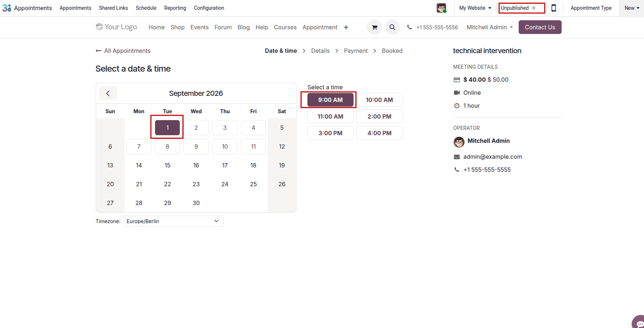Toggle mobile preview phone icon
The image size is (644, 328).
(553, 8)
